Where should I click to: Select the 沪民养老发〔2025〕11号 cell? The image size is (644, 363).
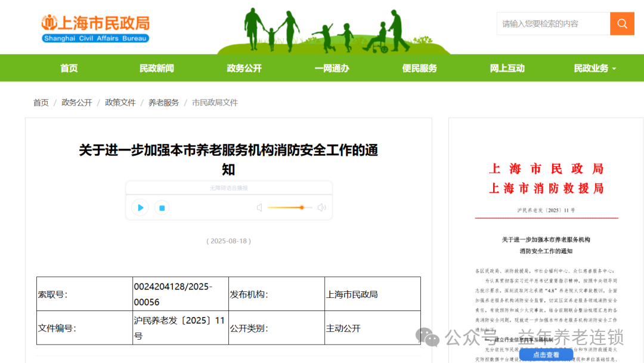coord(180,328)
